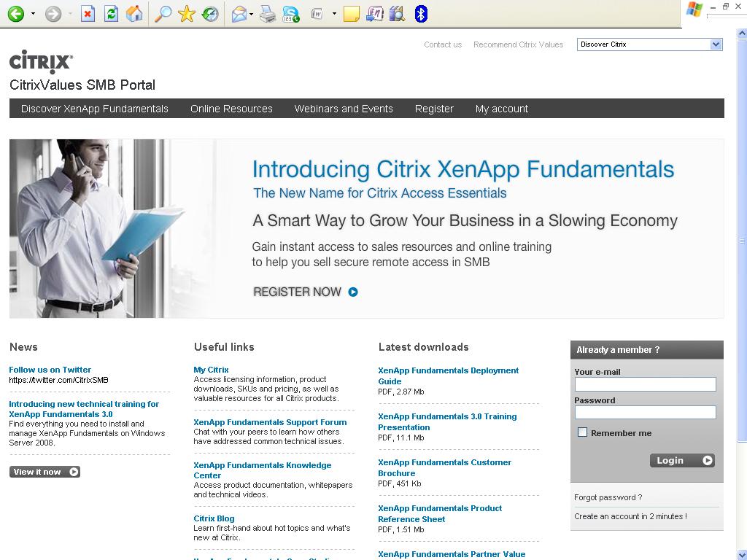The height and width of the screenshot is (560, 747).
Task: Go to Home page via house icon
Action: (134, 14)
